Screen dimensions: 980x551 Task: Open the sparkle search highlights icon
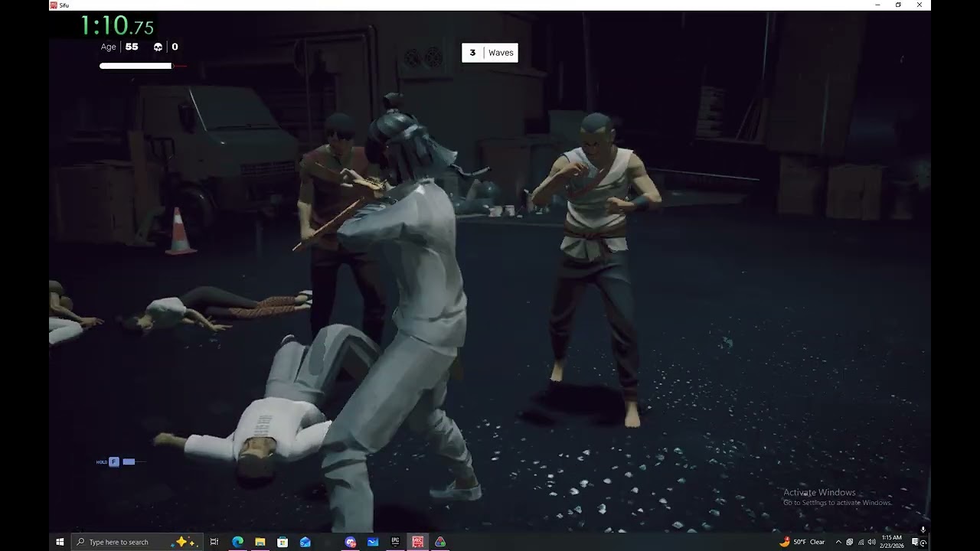pyautogui.click(x=185, y=542)
